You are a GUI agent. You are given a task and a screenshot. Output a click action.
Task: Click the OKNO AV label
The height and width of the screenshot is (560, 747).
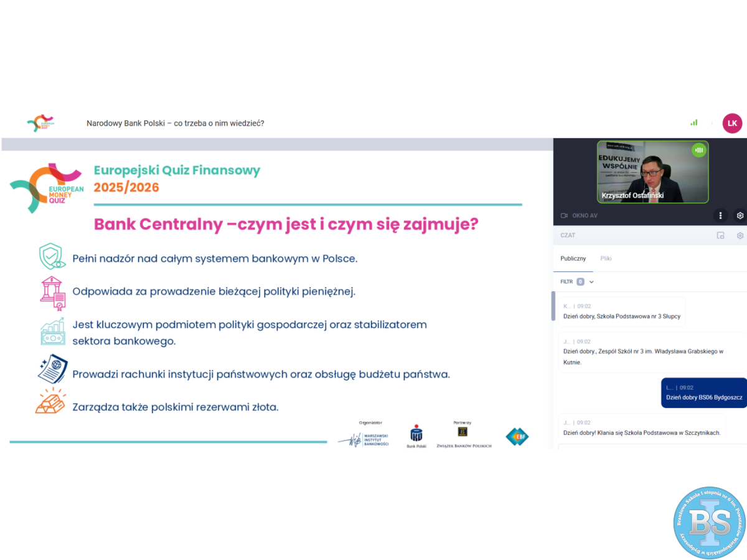tap(585, 216)
